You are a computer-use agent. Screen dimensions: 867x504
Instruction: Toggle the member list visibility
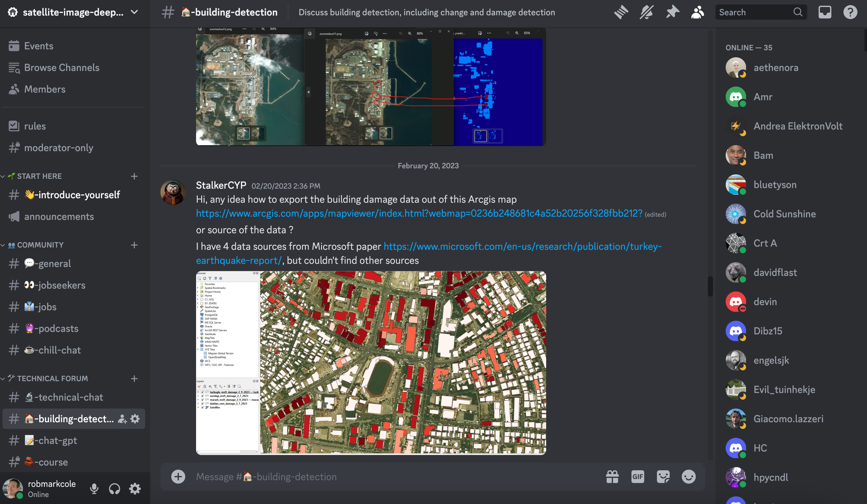click(x=697, y=12)
